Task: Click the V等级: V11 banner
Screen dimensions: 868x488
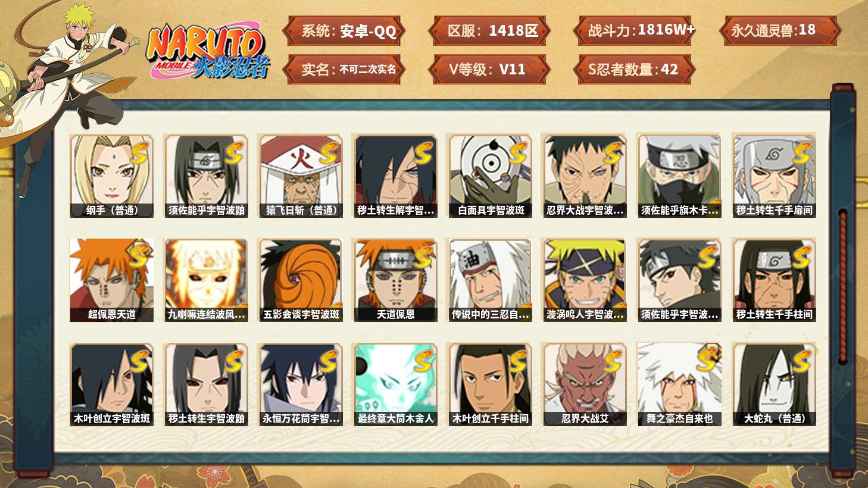Action: [x=489, y=70]
